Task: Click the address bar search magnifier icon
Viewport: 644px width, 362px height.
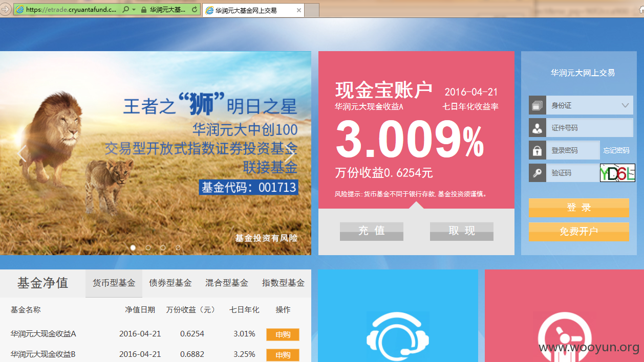Action: pyautogui.click(x=126, y=10)
